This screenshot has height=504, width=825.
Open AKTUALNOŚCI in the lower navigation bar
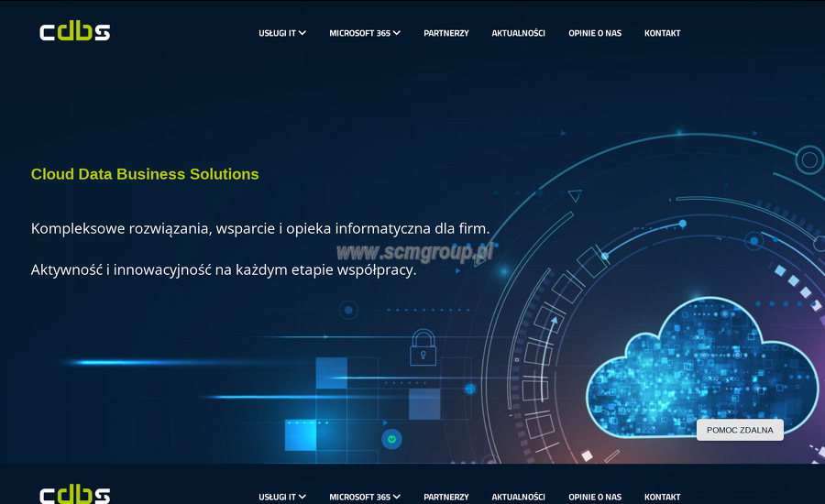pyautogui.click(x=518, y=498)
